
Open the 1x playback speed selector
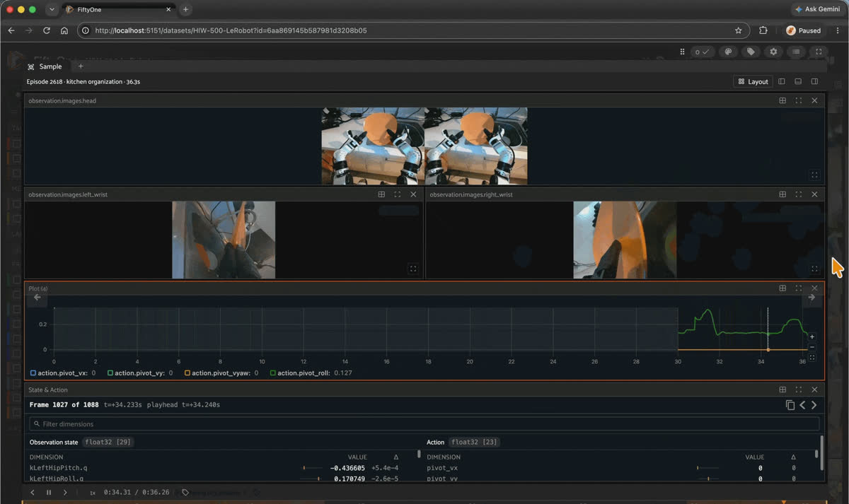tap(93, 493)
